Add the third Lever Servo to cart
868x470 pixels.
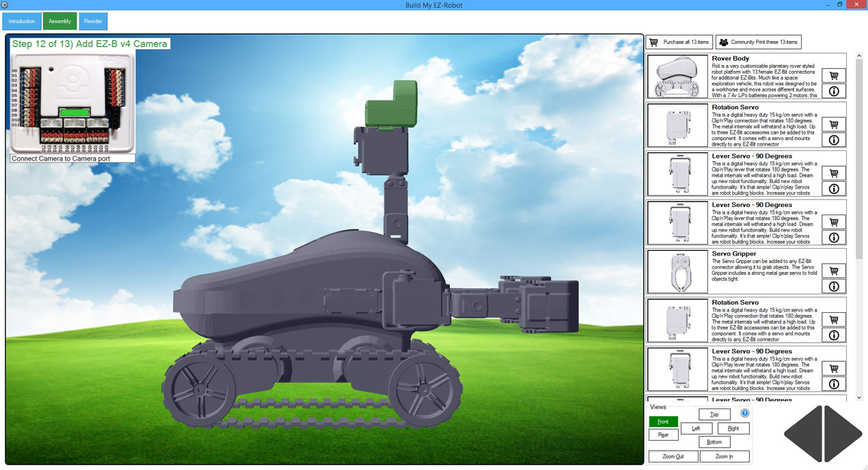click(x=834, y=369)
